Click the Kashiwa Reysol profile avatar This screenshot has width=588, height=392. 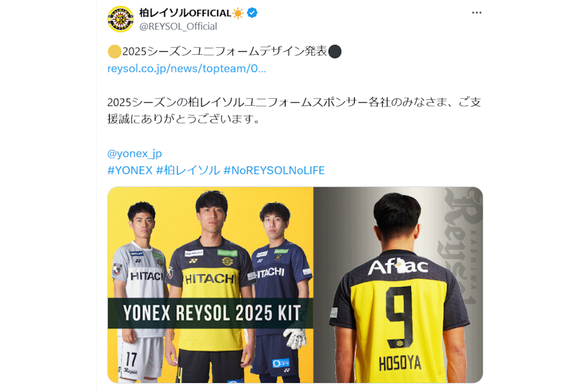pos(120,19)
